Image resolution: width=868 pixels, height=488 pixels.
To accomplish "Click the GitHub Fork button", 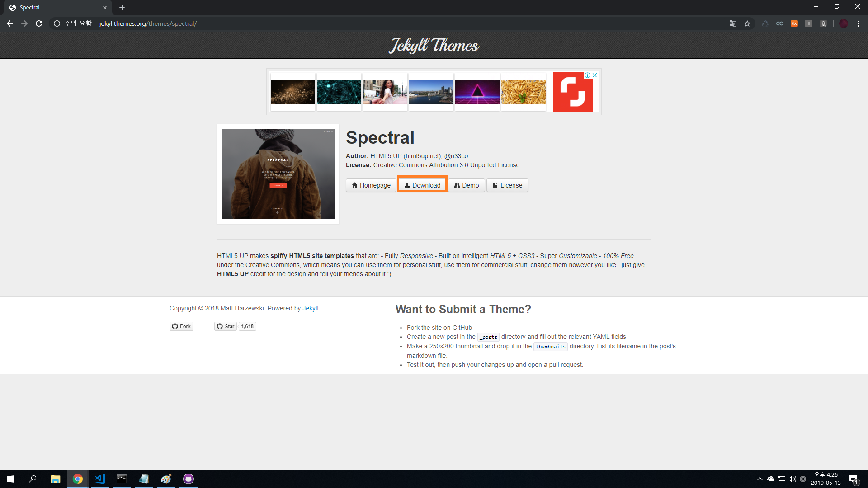I will click(x=181, y=326).
